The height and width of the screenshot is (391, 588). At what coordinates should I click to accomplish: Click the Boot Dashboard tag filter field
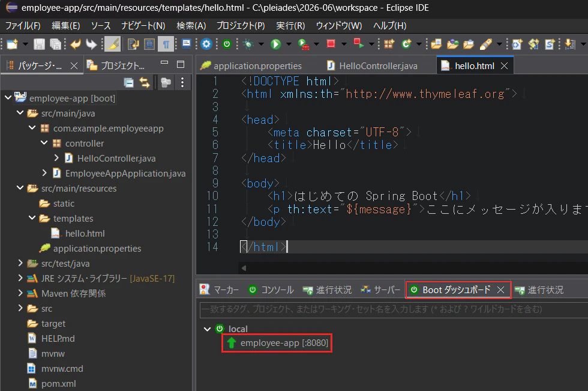click(394, 309)
